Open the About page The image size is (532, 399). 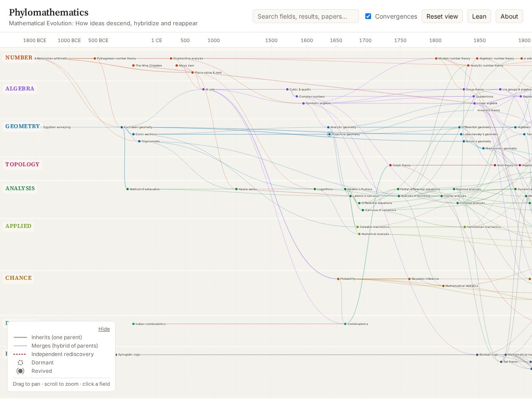(509, 16)
